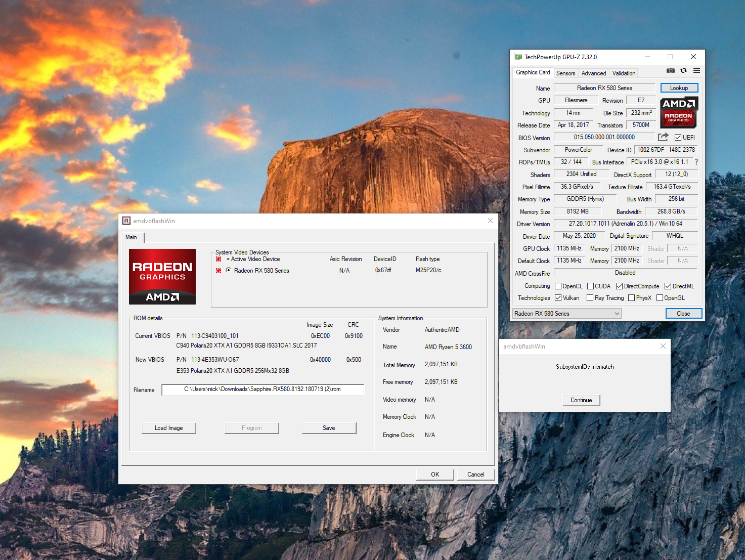Click the GPU-Z refresh icon
This screenshot has width=745, height=560.
(683, 71)
